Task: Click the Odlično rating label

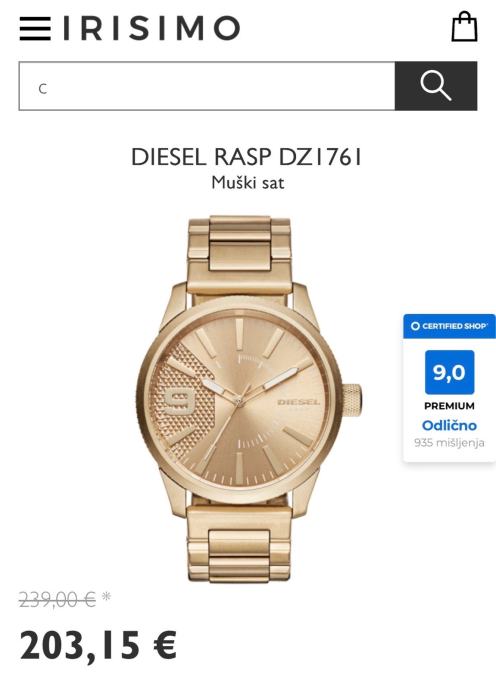Action: click(449, 426)
